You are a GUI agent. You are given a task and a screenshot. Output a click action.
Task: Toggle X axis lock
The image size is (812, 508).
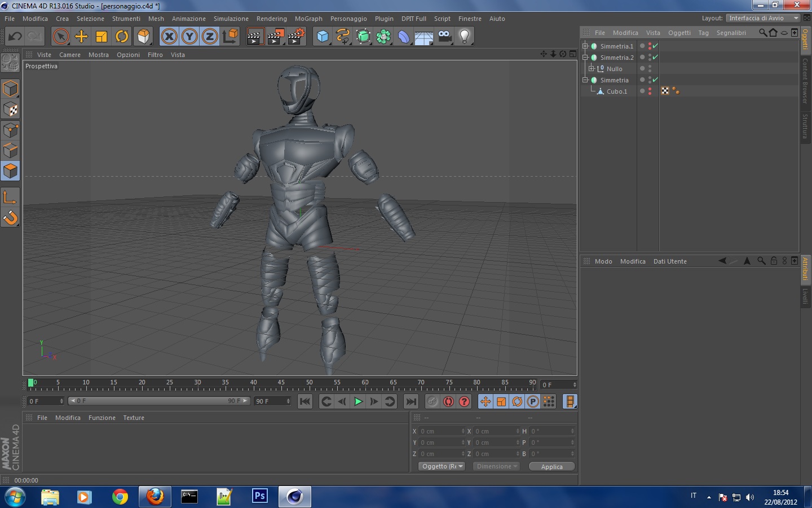(169, 37)
